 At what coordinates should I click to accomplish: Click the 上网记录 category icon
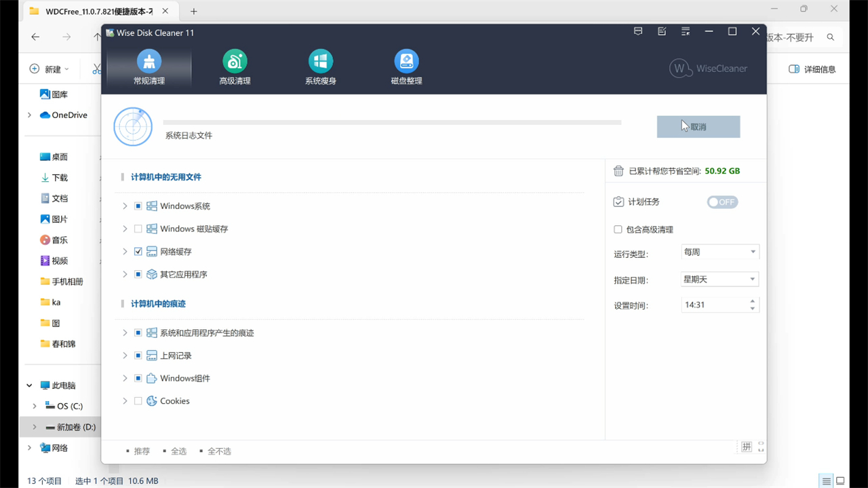152,356
